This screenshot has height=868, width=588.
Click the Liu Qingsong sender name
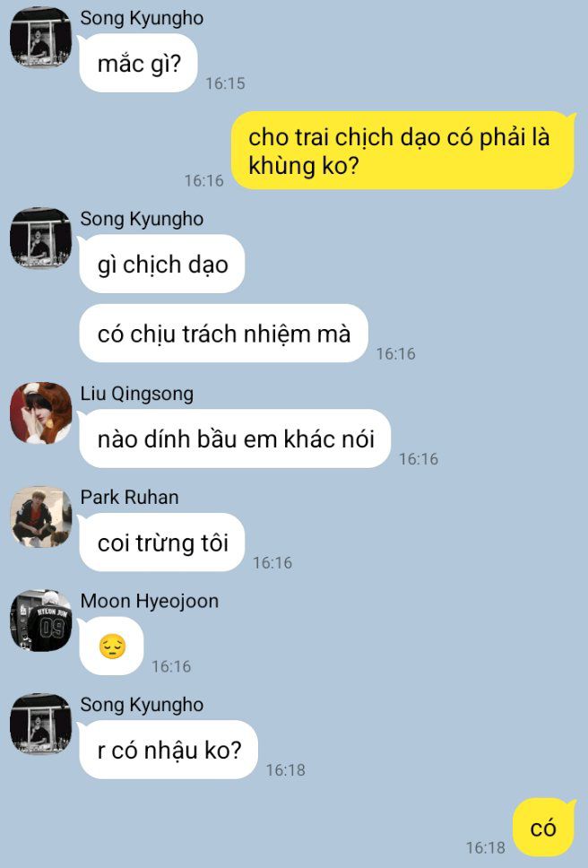pos(136,394)
